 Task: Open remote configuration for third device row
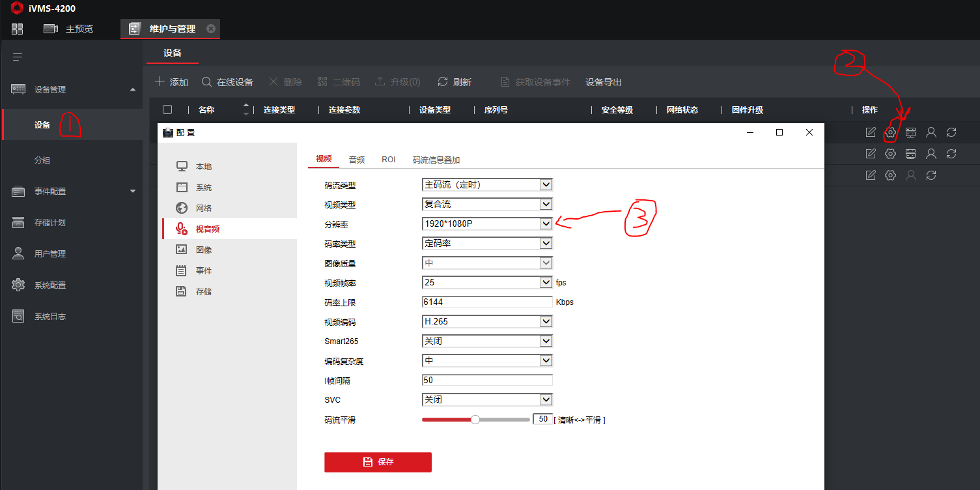[890, 175]
